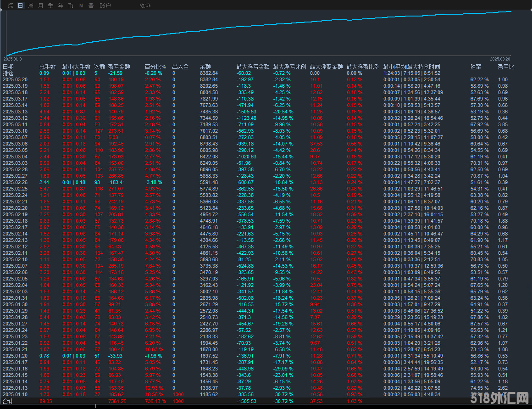Switch to the 综 summary tab

coord(10,6)
